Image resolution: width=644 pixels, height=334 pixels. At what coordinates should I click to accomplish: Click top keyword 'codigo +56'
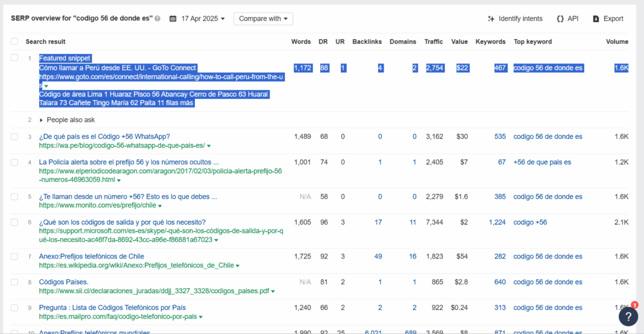coord(530,222)
